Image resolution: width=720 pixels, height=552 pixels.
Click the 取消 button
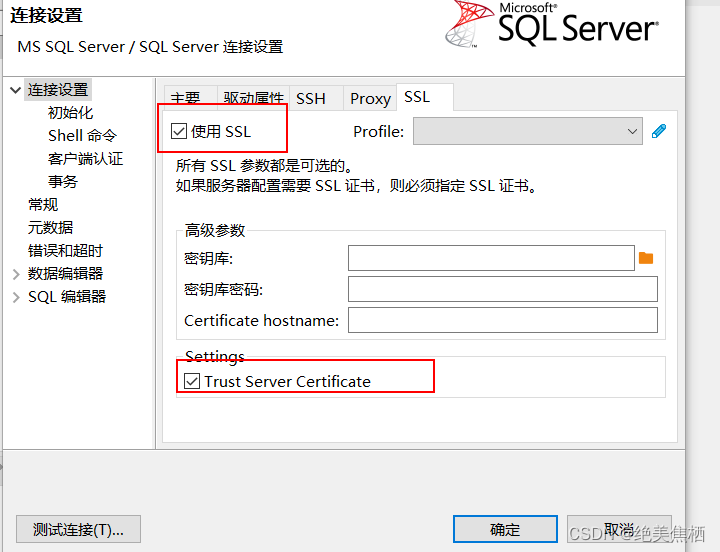pos(619,529)
